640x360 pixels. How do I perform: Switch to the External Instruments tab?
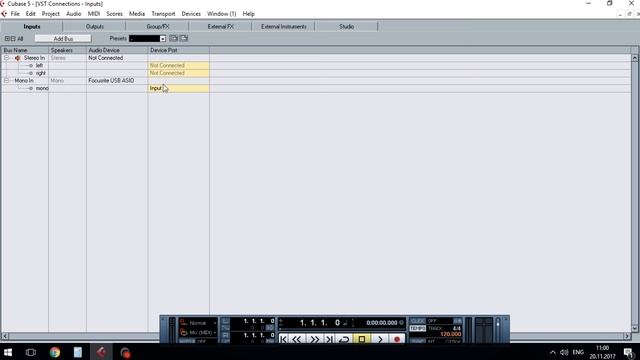[x=284, y=27]
